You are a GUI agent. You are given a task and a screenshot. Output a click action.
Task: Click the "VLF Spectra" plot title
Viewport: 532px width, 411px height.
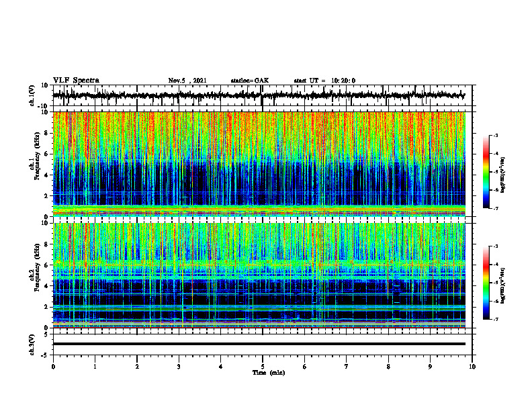76,81
